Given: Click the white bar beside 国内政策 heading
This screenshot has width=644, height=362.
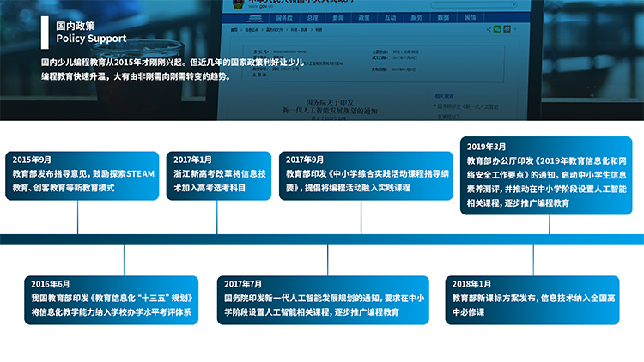Looking at the screenshot, I should [45, 33].
